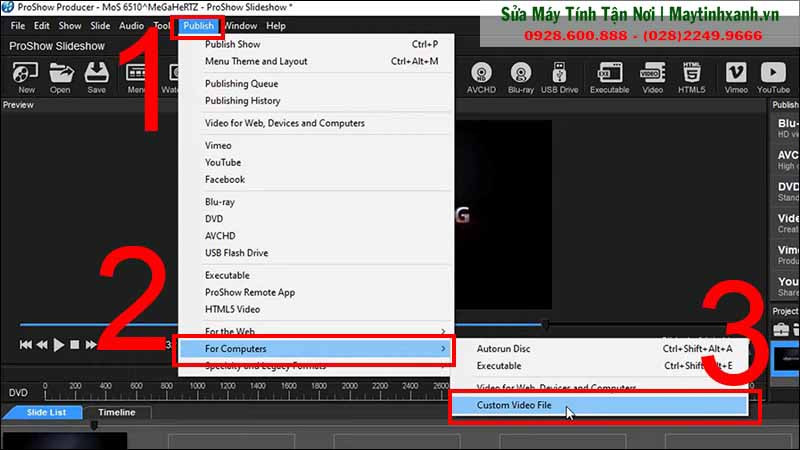This screenshot has width=800, height=450.
Task: Choose YouTube in Publish menu
Action: click(316, 162)
